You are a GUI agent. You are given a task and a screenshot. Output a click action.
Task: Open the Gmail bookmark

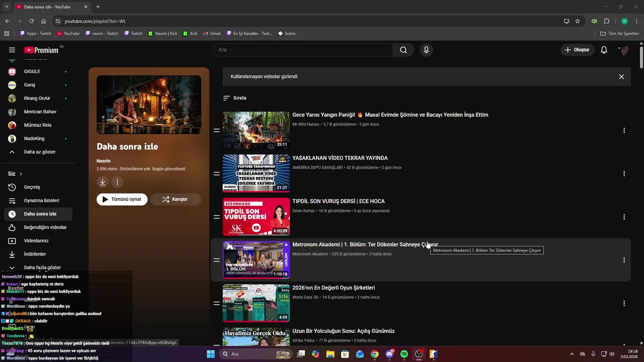[x=212, y=33]
